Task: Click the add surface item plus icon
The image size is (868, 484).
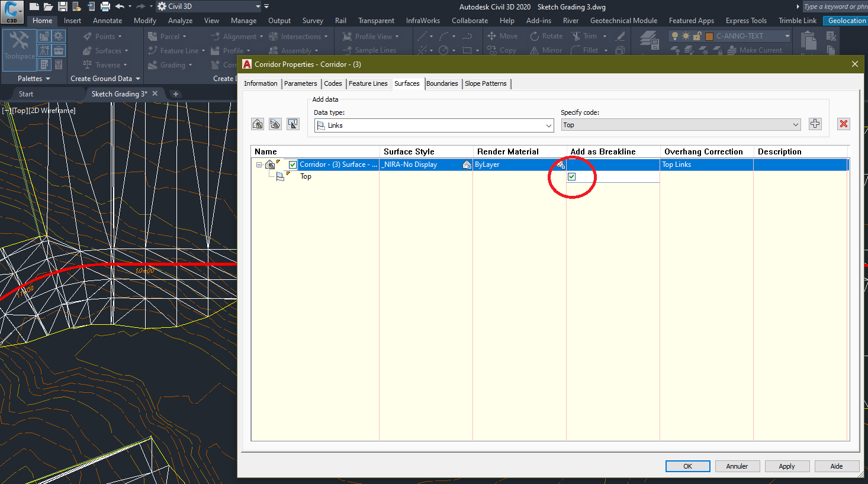Action: tap(815, 124)
